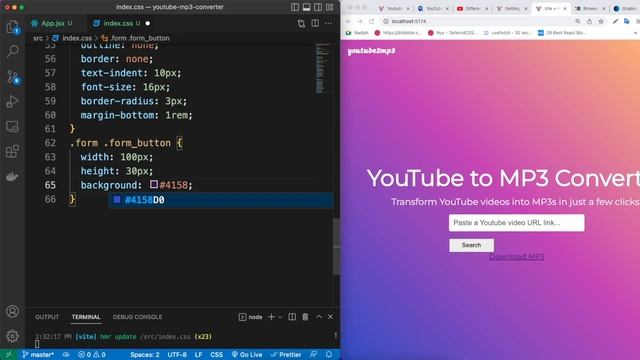The height and width of the screenshot is (360, 640).
Task: Open the Extensions view
Action: pyautogui.click(x=13, y=151)
